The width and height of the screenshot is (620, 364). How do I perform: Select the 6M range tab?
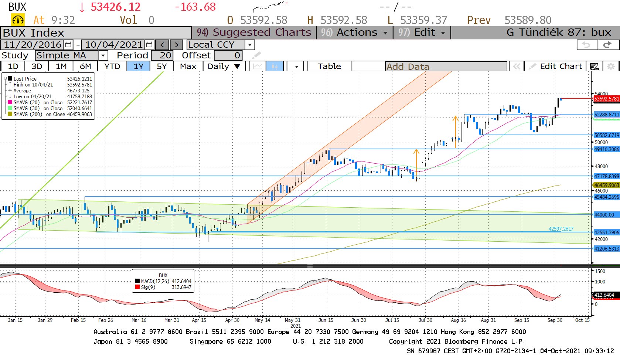(x=85, y=66)
